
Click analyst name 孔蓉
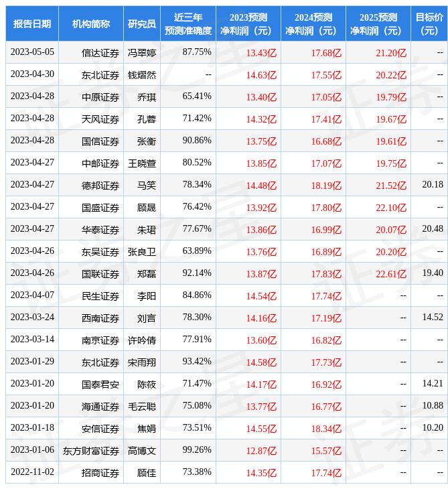point(147,119)
